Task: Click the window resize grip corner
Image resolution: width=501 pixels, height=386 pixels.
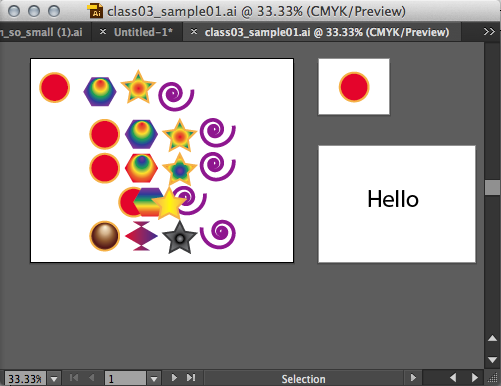Action: [x=492, y=378]
